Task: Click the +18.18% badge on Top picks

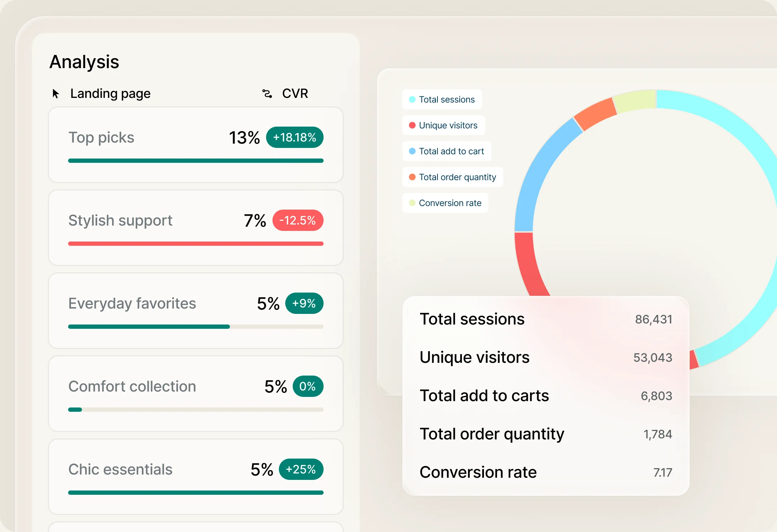Action: tap(295, 137)
